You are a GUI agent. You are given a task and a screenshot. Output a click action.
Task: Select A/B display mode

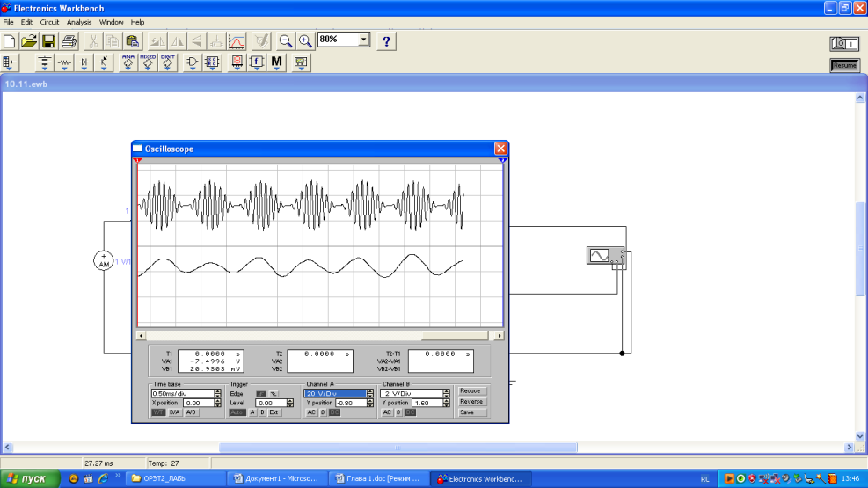pyautogui.click(x=191, y=412)
